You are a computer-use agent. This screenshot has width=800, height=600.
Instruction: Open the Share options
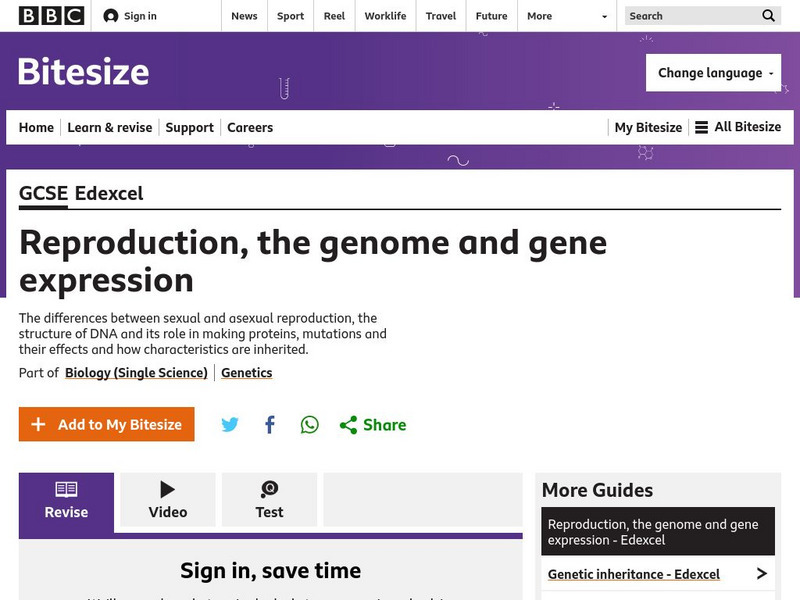tap(372, 424)
